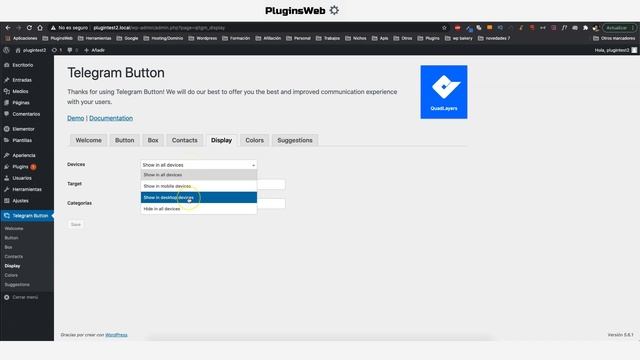640x360 pixels.
Task: Open Telegram Button menu in sidebar
Action: pyautogui.click(x=27, y=216)
